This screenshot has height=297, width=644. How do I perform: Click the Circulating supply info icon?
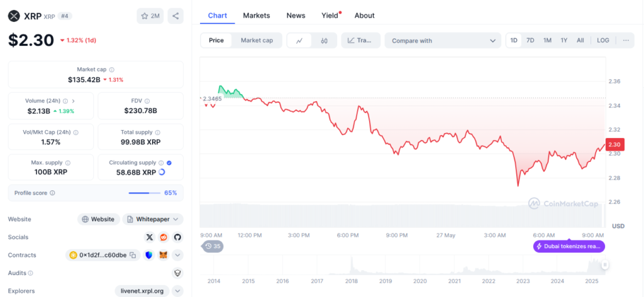coord(162,163)
